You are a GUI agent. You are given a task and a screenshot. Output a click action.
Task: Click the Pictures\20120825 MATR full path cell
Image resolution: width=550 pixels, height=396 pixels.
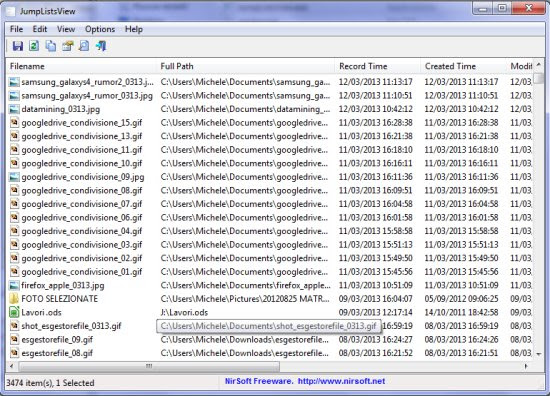(x=245, y=299)
